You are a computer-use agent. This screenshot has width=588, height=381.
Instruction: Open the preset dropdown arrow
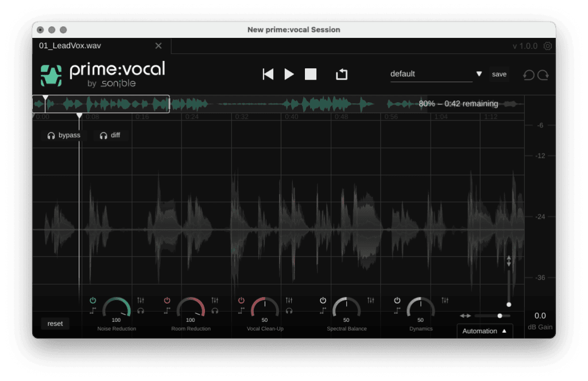[x=479, y=74]
